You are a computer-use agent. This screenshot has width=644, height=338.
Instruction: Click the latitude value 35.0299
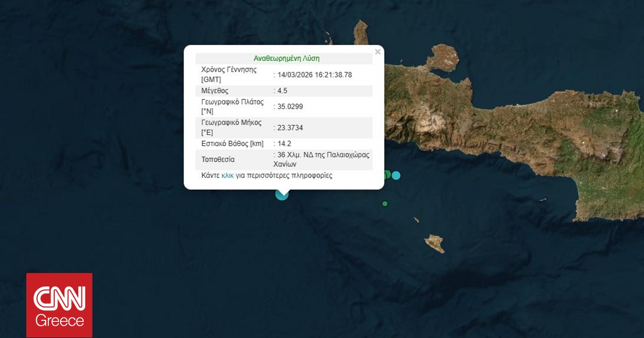click(290, 107)
